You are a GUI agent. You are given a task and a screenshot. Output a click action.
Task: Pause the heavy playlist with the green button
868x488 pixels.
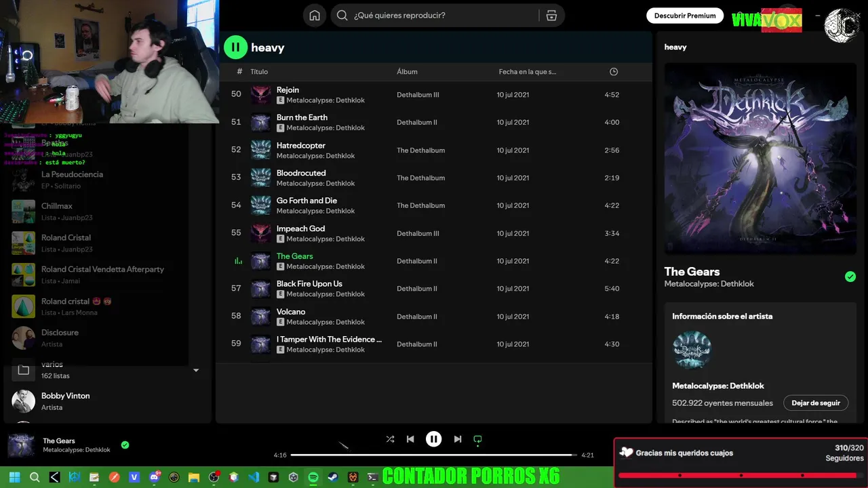(x=235, y=47)
